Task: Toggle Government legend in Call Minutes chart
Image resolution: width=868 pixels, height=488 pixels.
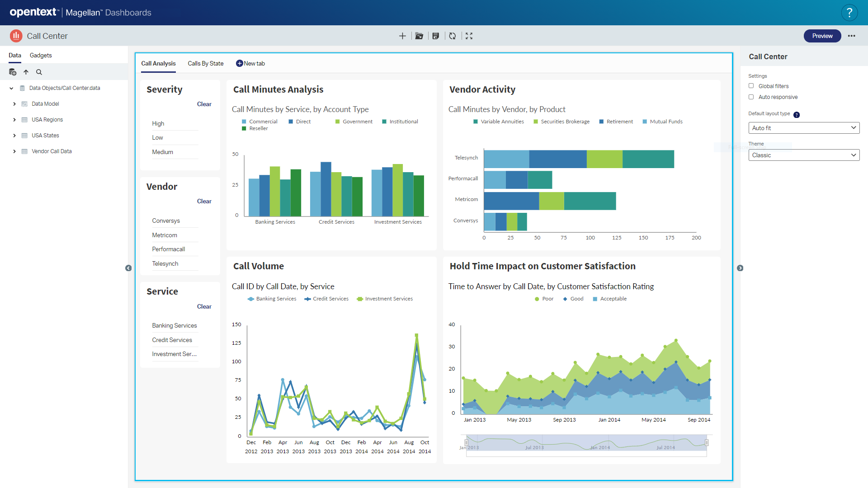Action: pos(354,122)
